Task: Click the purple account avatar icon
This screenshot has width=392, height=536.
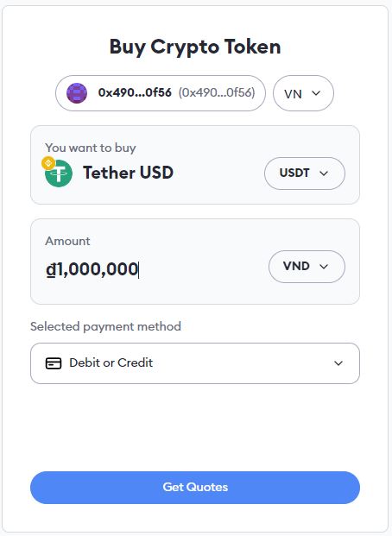Action: [77, 93]
